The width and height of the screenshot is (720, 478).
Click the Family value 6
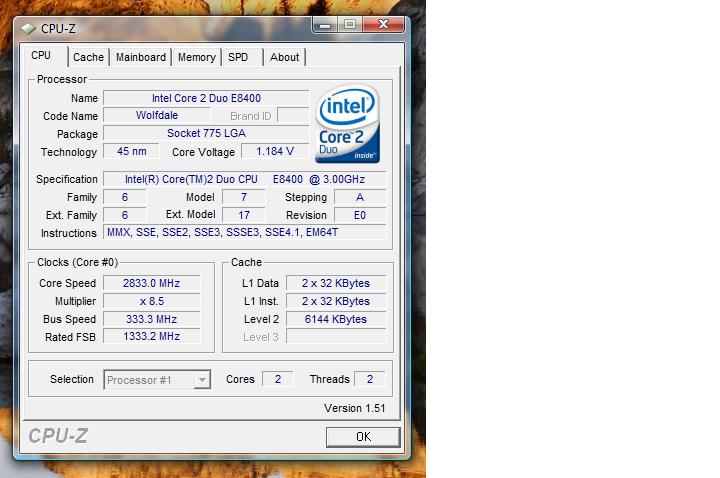(124, 197)
